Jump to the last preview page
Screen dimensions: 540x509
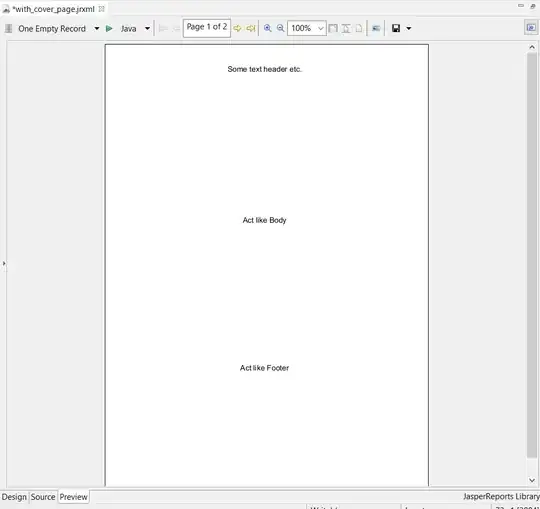click(251, 29)
